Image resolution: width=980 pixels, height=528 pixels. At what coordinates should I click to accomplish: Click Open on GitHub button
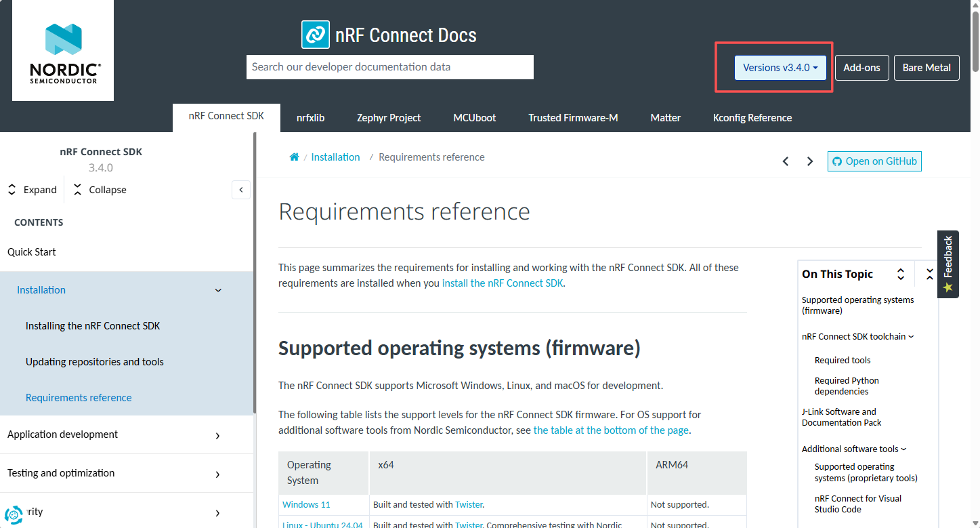click(874, 161)
